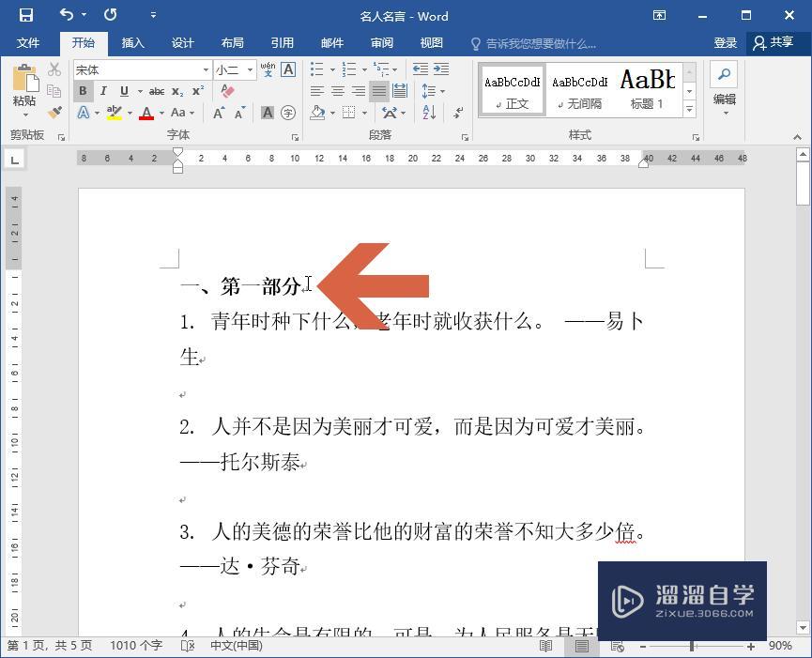Select the 正文 style

click(x=512, y=90)
